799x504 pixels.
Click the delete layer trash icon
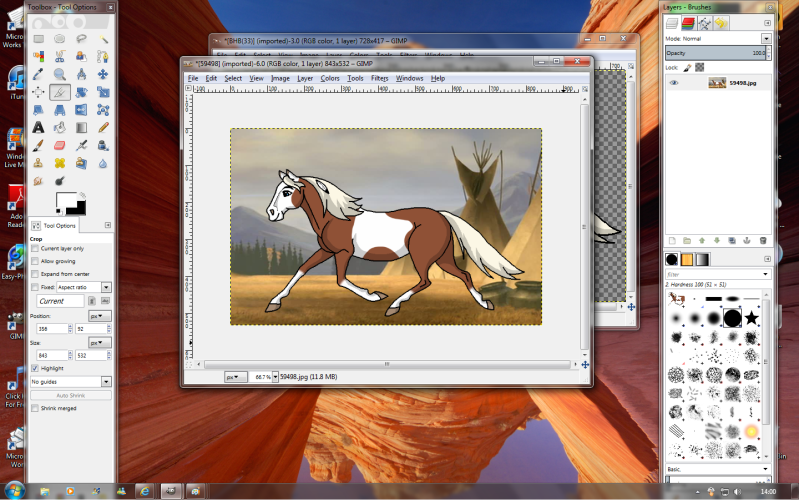point(762,241)
